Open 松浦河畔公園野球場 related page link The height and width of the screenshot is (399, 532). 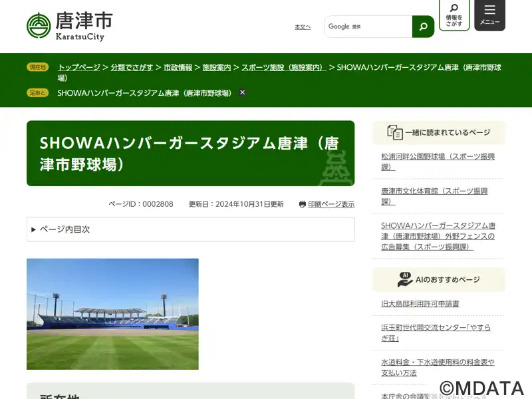438,162
